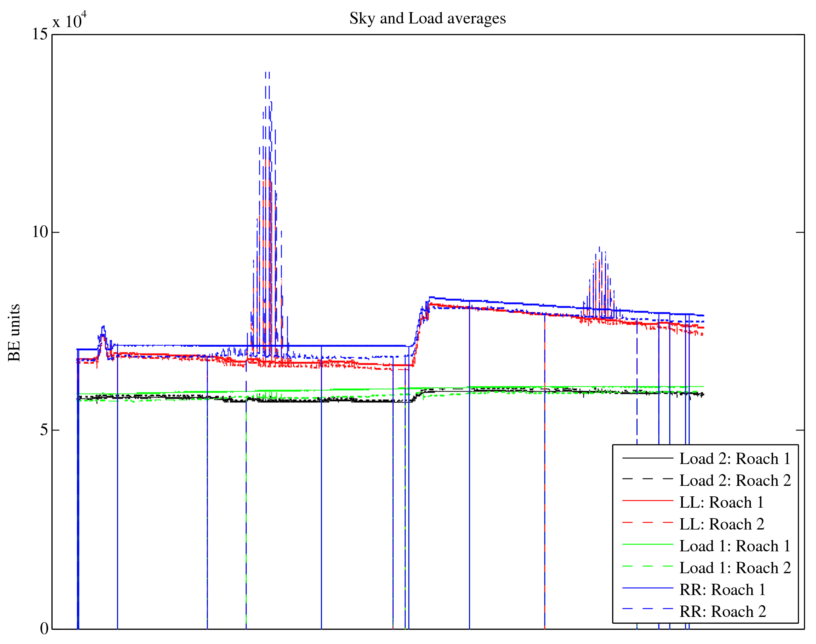
Task: Click the 'Sky and Load averages' plot title
Action: [428, 19]
